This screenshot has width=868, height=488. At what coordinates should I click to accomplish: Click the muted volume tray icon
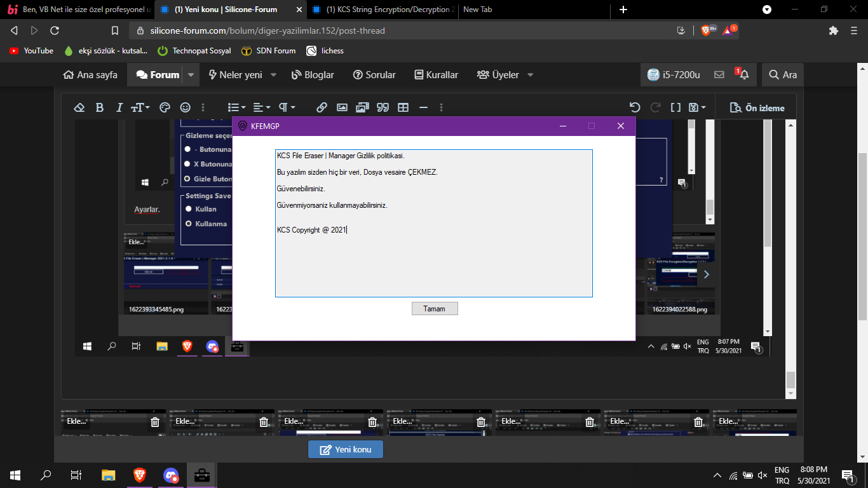[x=762, y=475]
